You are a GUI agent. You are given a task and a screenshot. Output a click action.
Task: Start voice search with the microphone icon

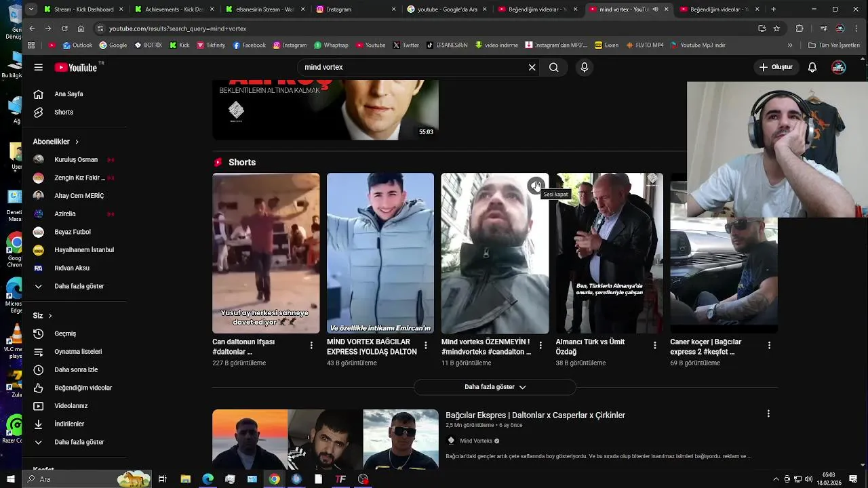(584, 67)
